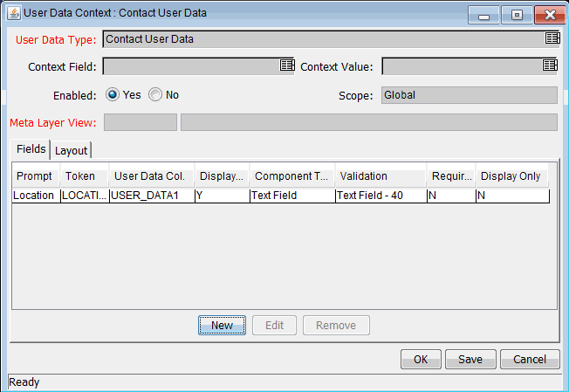Select the Location row in the fields table
Viewport: 569px width, 392px height.
pos(34,196)
